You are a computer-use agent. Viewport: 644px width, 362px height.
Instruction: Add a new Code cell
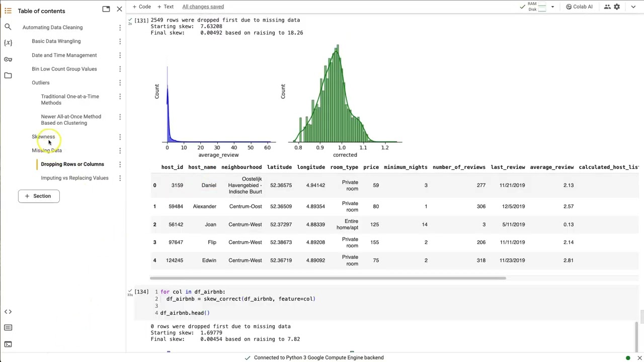tap(141, 7)
